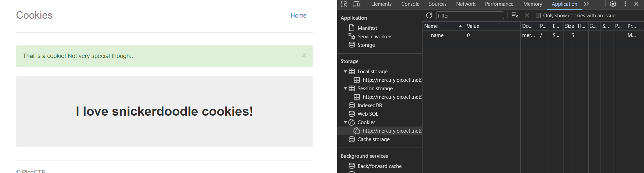Delete selected cookie X icon
Image resolution: width=644 pixels, height=173 pixels.
point(527,16)
